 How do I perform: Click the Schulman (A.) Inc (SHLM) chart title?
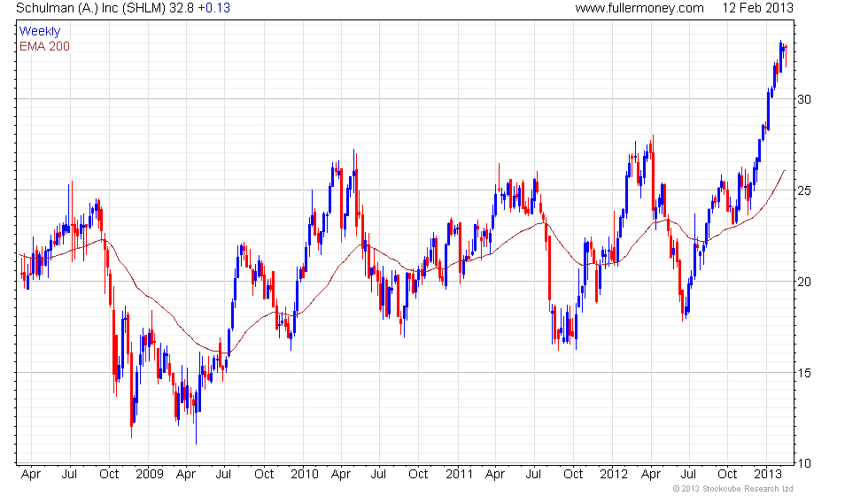point(90,8)
